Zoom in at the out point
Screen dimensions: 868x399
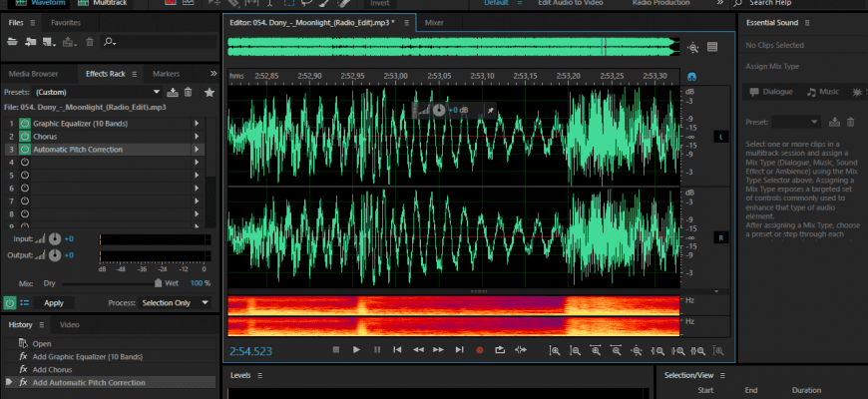pyautogui.click(x=677, y=350)
